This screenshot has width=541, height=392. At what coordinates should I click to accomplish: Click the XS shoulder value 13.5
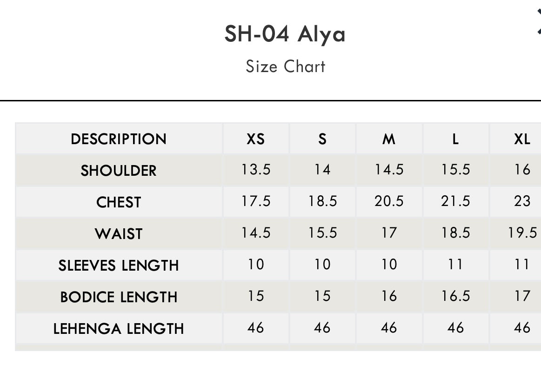(255, 170)
